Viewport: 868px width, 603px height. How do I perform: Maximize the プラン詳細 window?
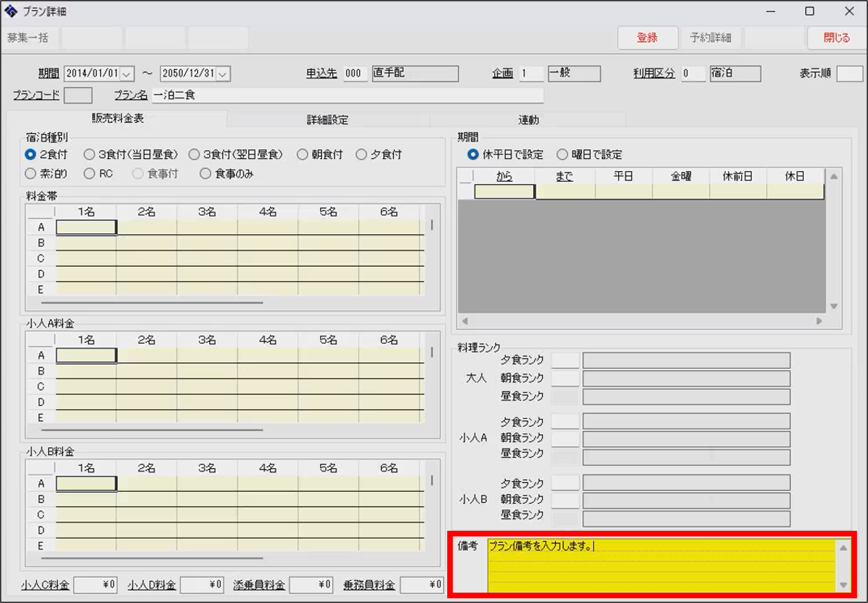tap(809, 11)
